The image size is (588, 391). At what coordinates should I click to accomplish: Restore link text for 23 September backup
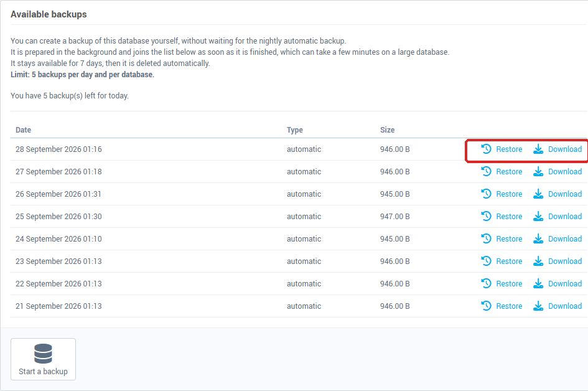[x=509, y=261]
